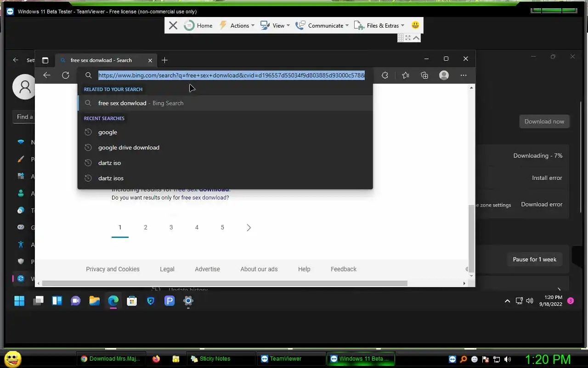Image resolution: width=588 pixels, height=368 pixels.
Task: Go to Bing results page 2
Action: pyautogui.click(x=146, y=227)
